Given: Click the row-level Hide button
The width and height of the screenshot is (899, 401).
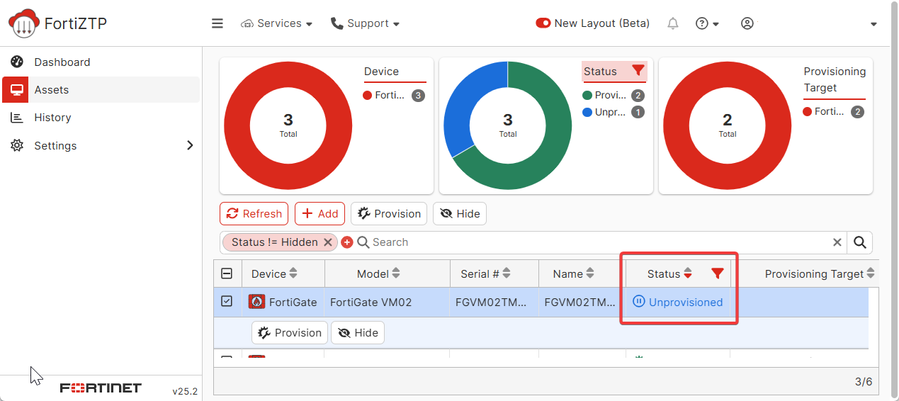Looking at the screenshot, I should pos(358,333).
